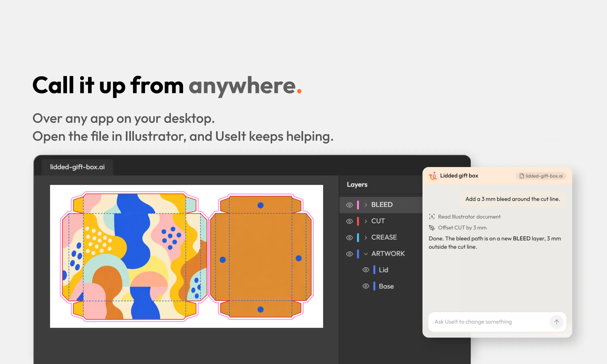607x364 pixels.
Task: Click the Layers panel title
Action: 357,184
